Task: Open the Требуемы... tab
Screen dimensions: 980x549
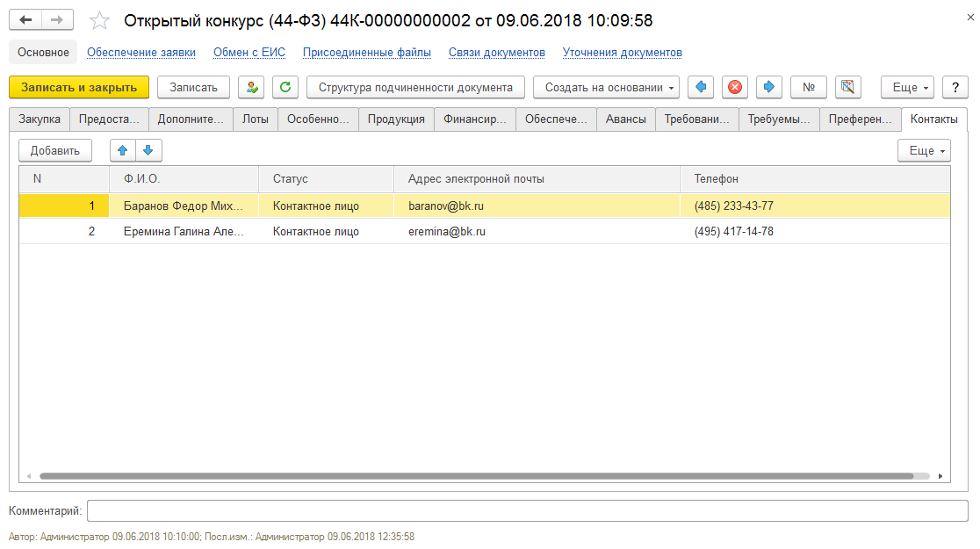Action: coord(780,119)
